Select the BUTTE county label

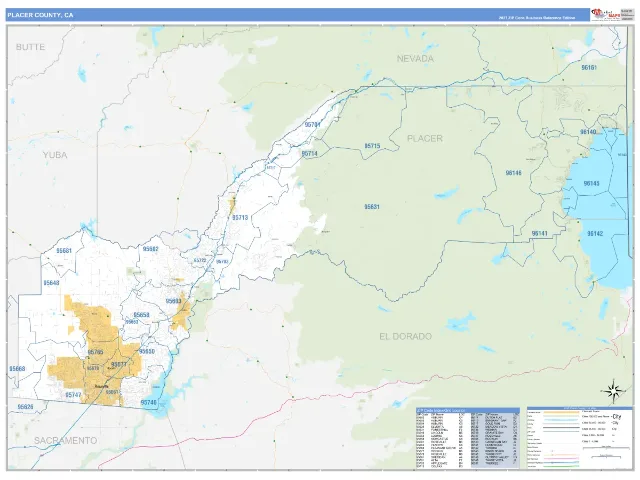(x=30, y=47)
